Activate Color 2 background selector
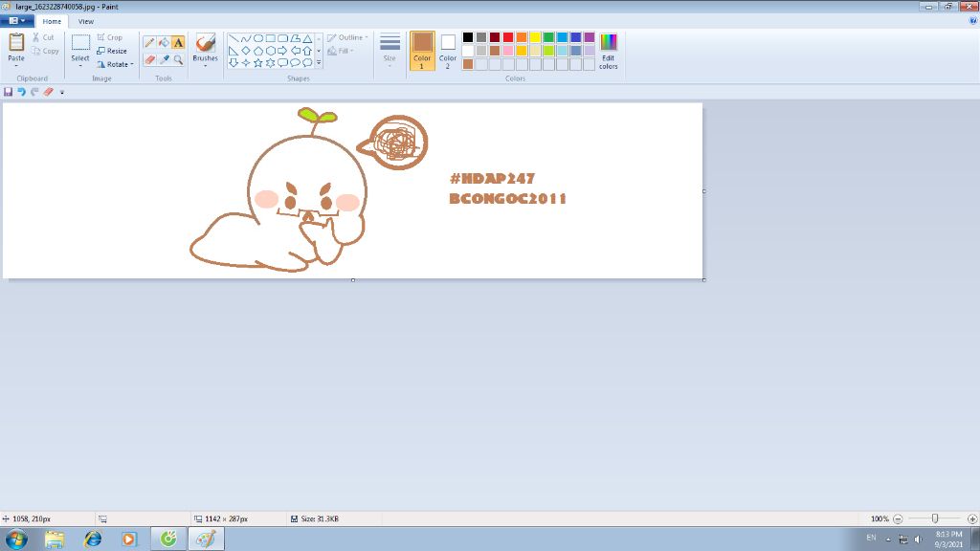Image resolution: width=980 pixels, height=551 pixels. click(x=448, y=51)
